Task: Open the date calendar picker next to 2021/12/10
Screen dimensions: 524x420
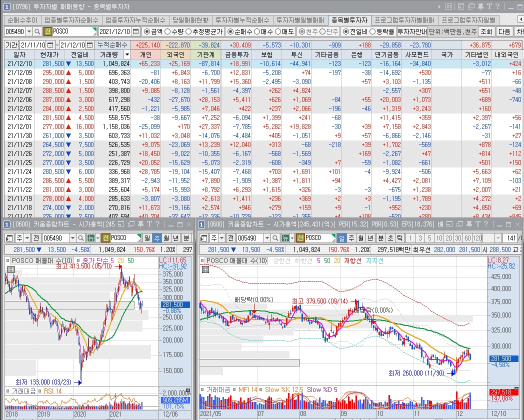Action: tap(135, 31)
